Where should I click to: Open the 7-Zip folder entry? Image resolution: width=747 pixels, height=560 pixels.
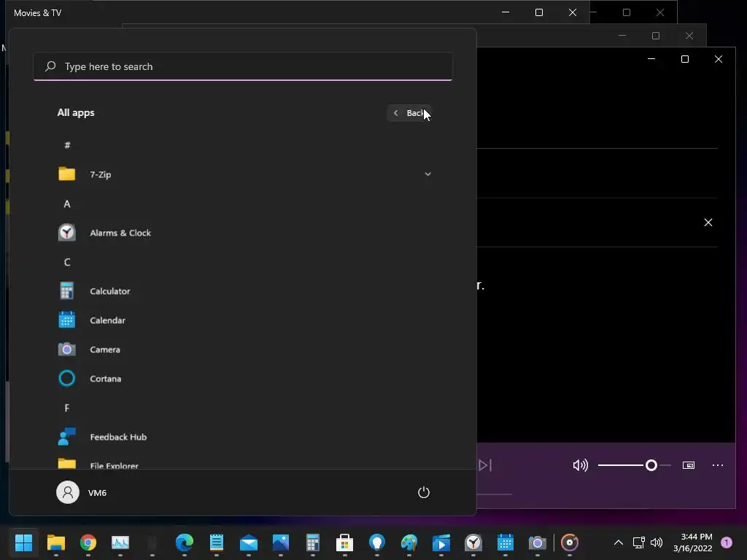point(243,174)
